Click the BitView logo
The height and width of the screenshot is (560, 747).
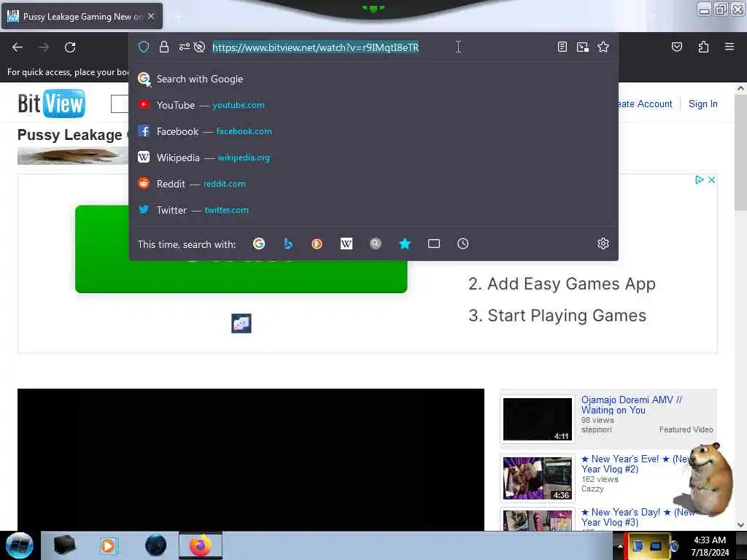52,104
